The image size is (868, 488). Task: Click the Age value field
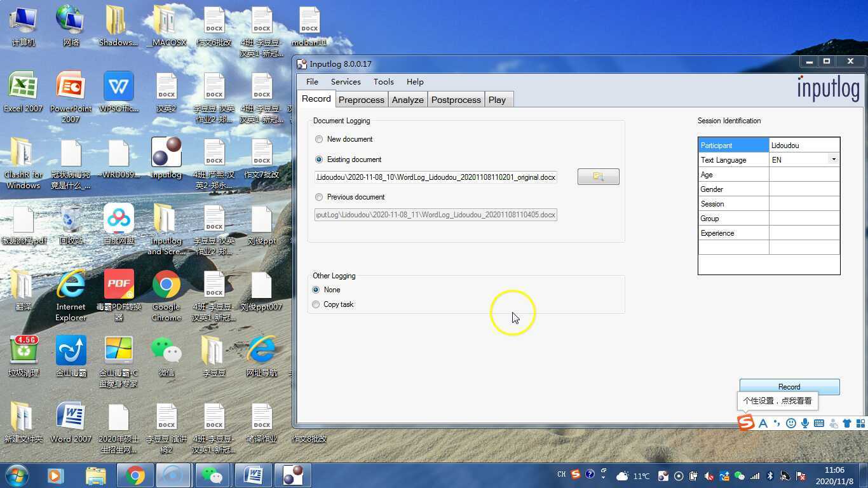click(804, 175)
